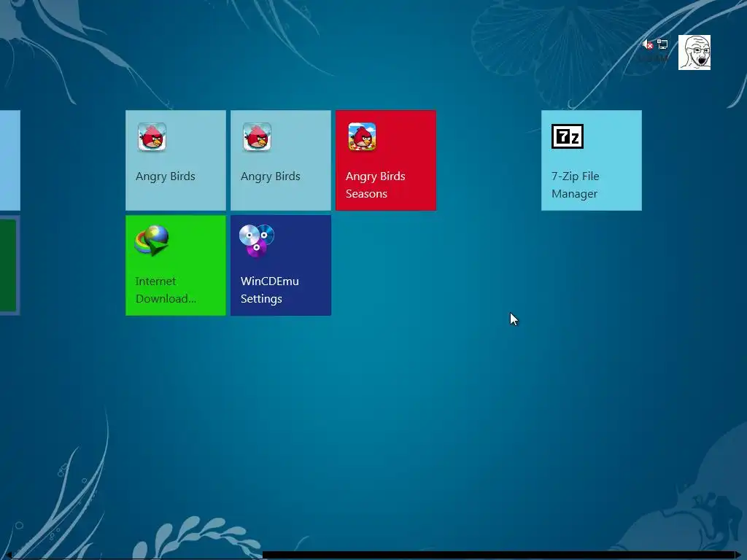Open the green Internet Download Manager tile
747x560 pixels.
coord(176,265)
